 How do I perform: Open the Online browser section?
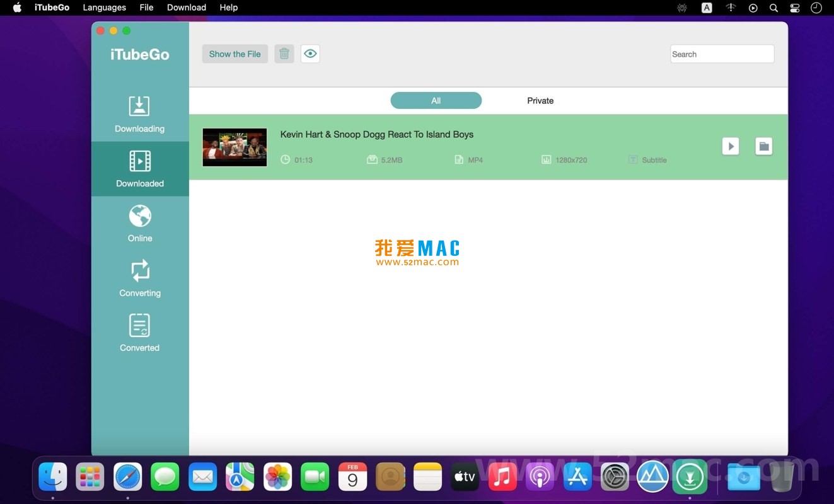click(x=139, y=223)
